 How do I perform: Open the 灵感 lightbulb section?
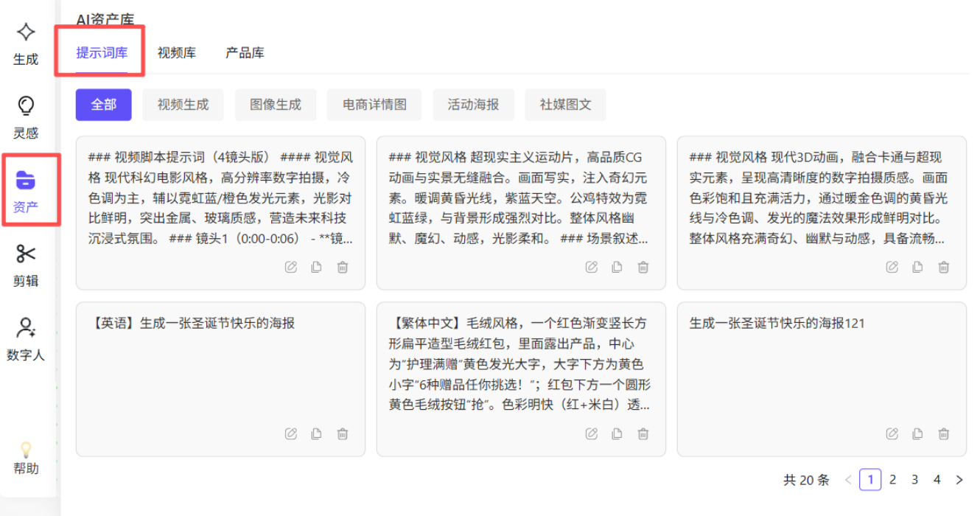coord(26,116)
